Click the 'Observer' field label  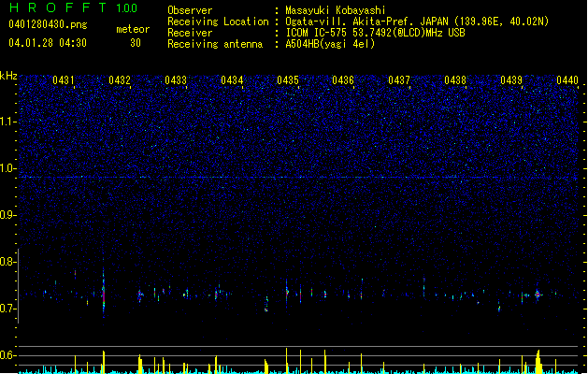[x=190, y=10]
